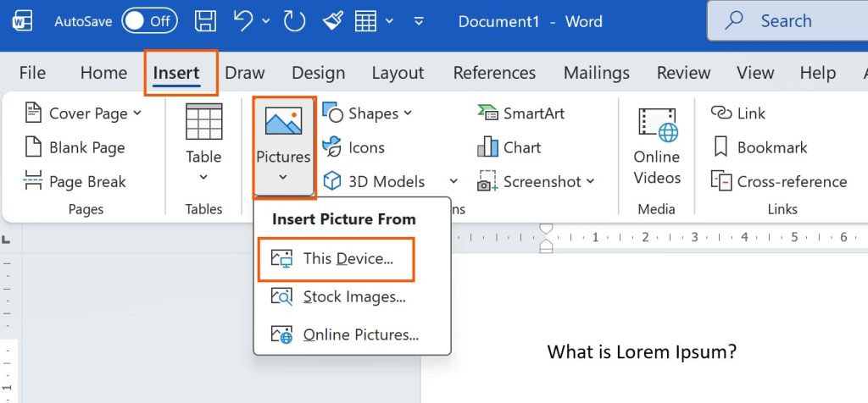Click the Link button
The width and height of the screenshot is (868, 403).
click(x=738, y=113)
